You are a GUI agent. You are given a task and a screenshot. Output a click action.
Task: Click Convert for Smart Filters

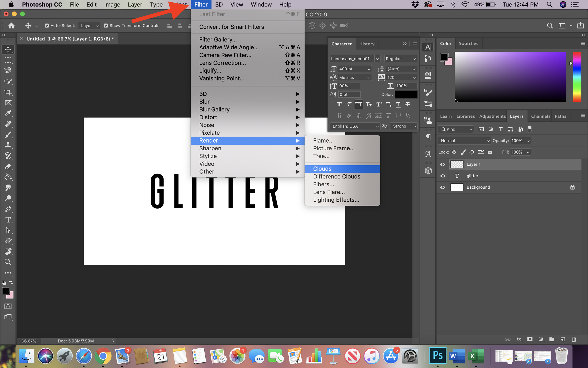232,27
